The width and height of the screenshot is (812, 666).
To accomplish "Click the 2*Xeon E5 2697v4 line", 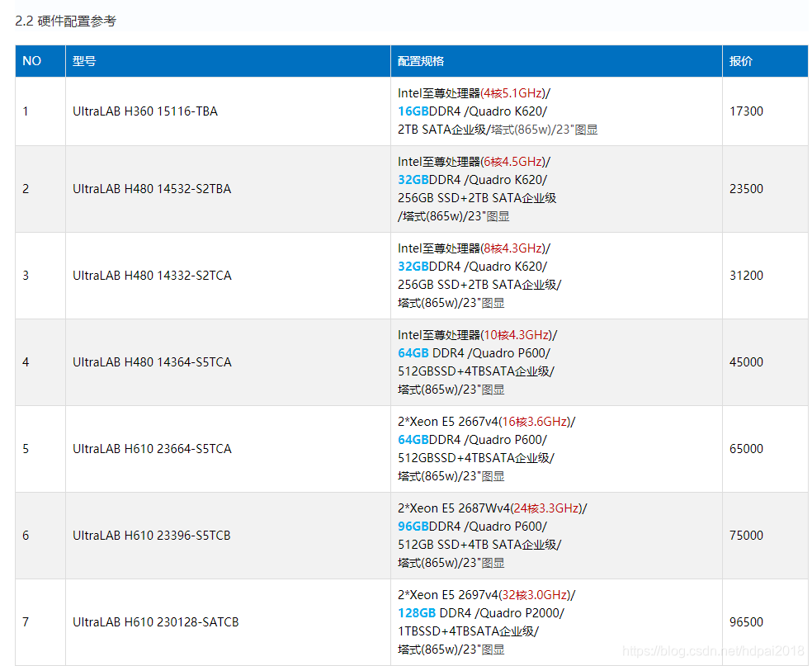I will point(487,594).
